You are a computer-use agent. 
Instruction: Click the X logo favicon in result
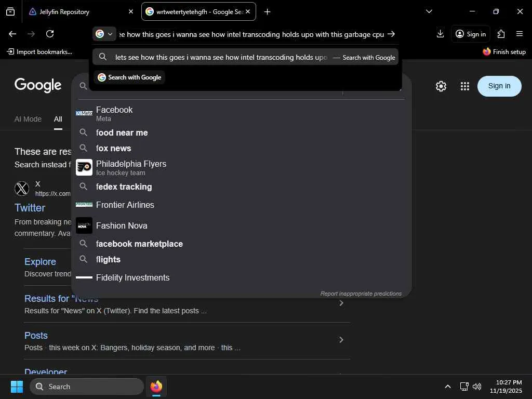point(22,189)
